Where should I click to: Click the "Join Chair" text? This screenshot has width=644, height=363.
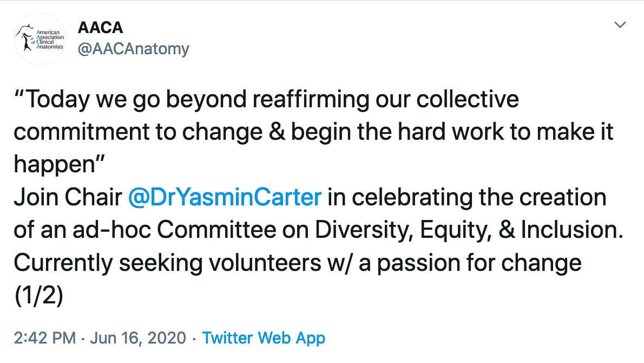pyautogui.click(x=68, y=197)
